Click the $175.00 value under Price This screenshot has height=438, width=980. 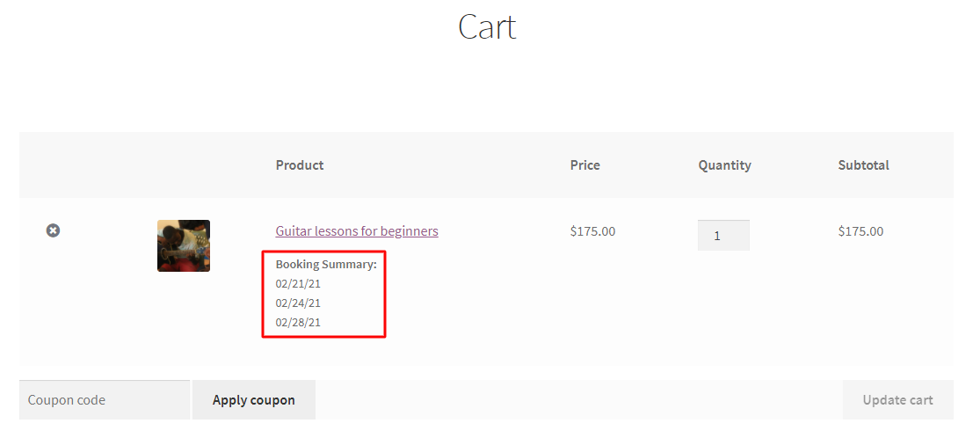[592, 231]
